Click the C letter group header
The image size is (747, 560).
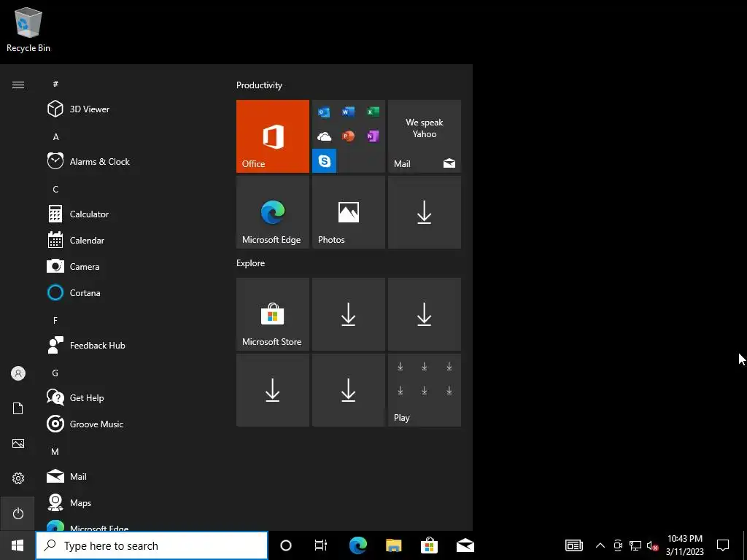tap(55, 189)
